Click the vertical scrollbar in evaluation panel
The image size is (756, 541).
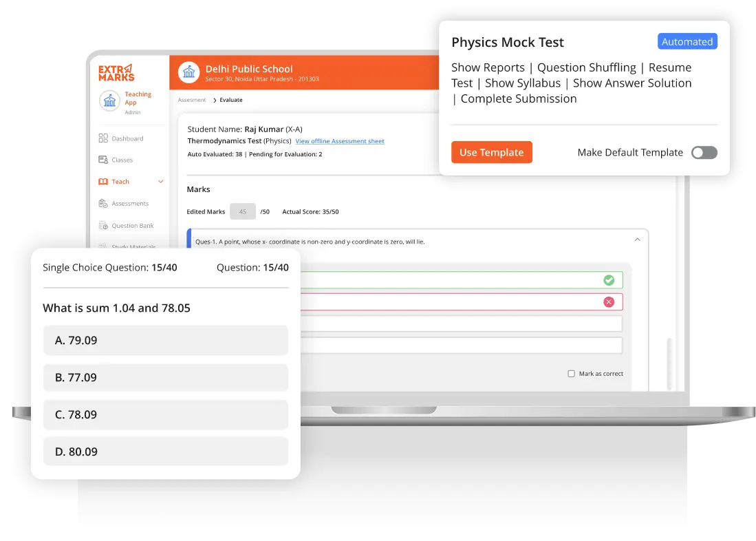[670, 354]
